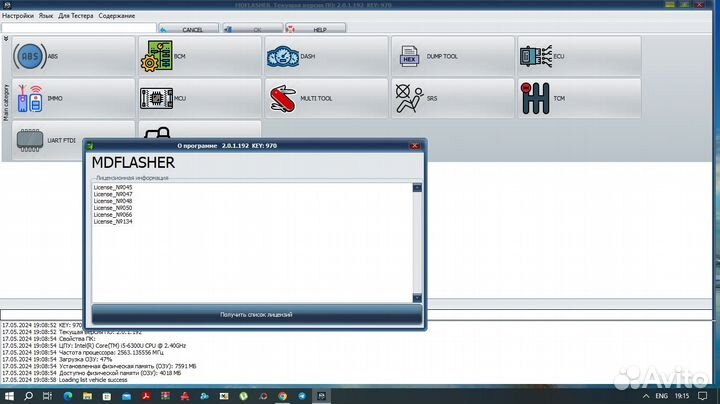Click the Windows Start button
The height and width of the screenshot is (404, 720).
[10, 396]
